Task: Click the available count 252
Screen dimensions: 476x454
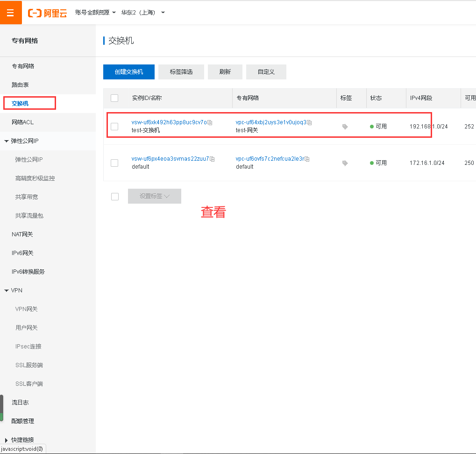Action: point(469,127)
